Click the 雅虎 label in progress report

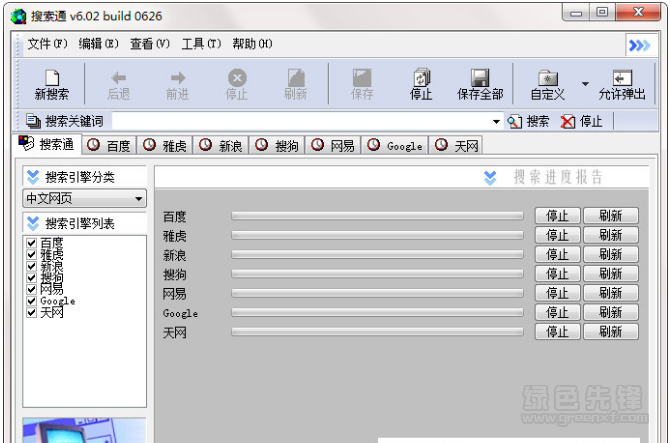coord(174,236)
